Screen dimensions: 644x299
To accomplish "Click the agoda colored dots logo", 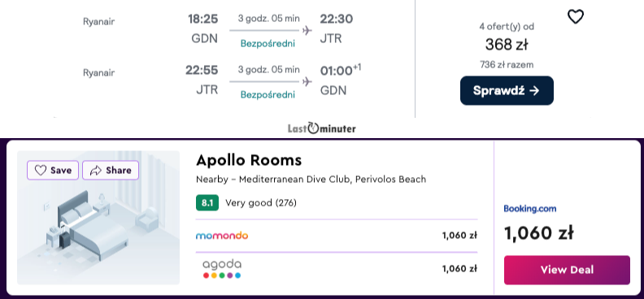I will (222, 275).
